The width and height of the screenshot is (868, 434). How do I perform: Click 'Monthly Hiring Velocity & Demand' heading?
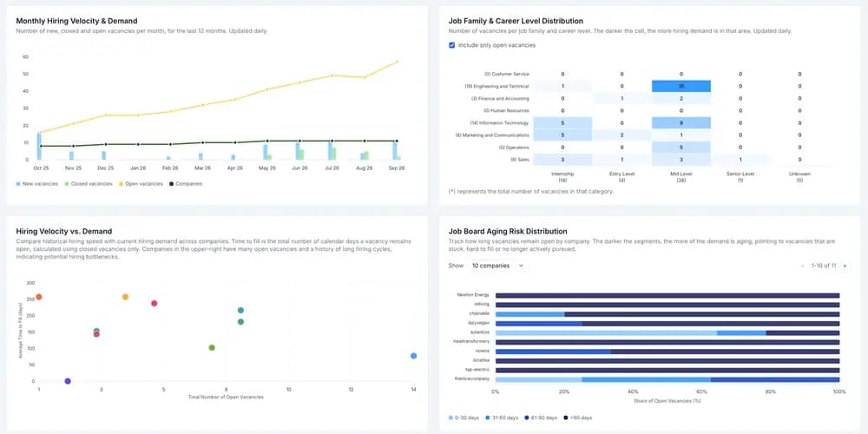coord(77,21)
